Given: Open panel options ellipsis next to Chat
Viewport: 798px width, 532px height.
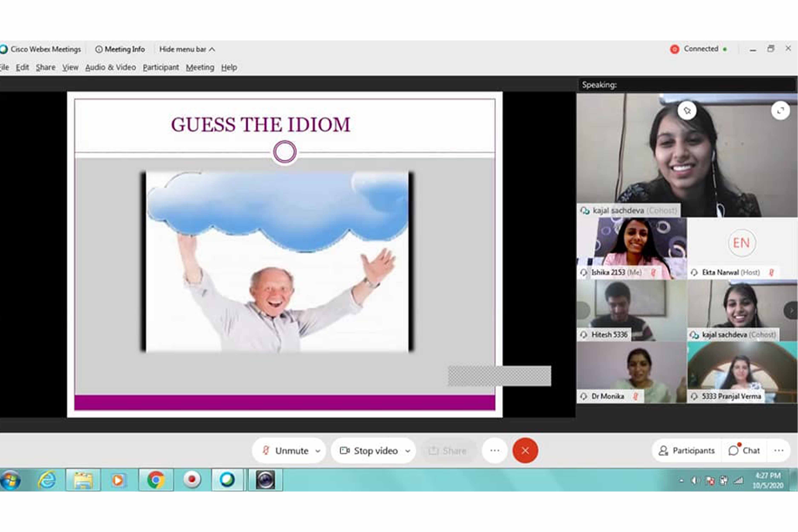Looking at the screenshot, I should tap(779, 451).
